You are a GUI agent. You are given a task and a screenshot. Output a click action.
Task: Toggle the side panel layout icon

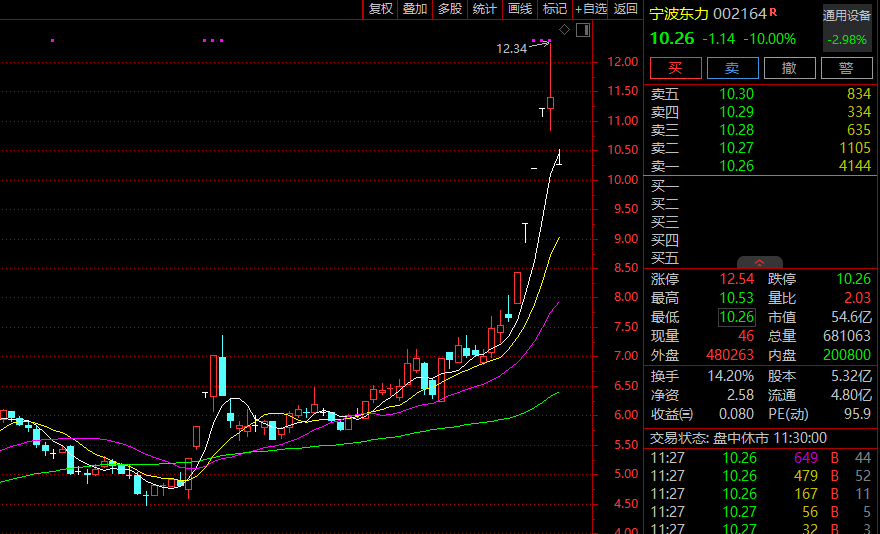[x=583, y=30]
